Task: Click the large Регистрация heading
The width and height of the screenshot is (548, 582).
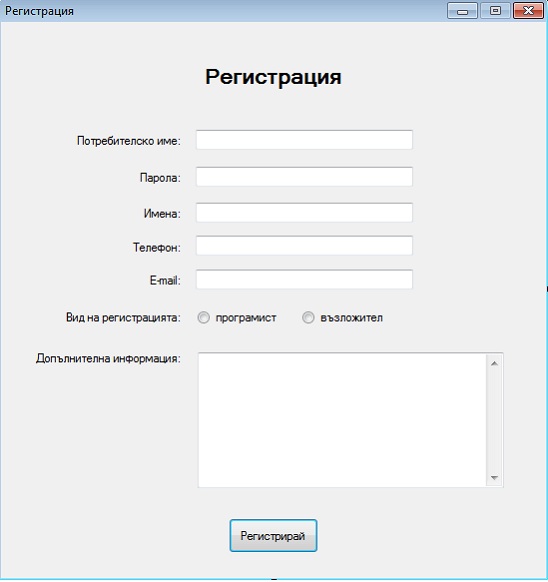Action: click(x=273, y=77)
